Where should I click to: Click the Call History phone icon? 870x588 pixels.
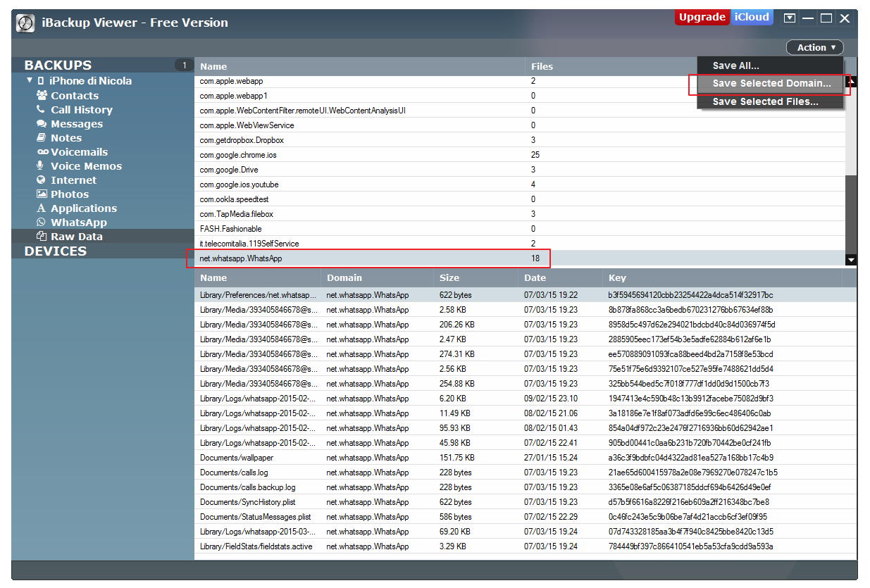point(41,109)
